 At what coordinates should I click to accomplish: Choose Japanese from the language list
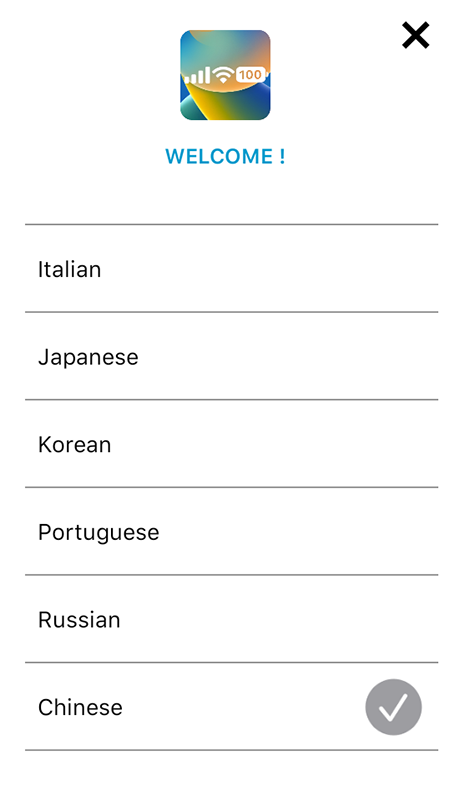pyautogui.click(x=231, y=356)
